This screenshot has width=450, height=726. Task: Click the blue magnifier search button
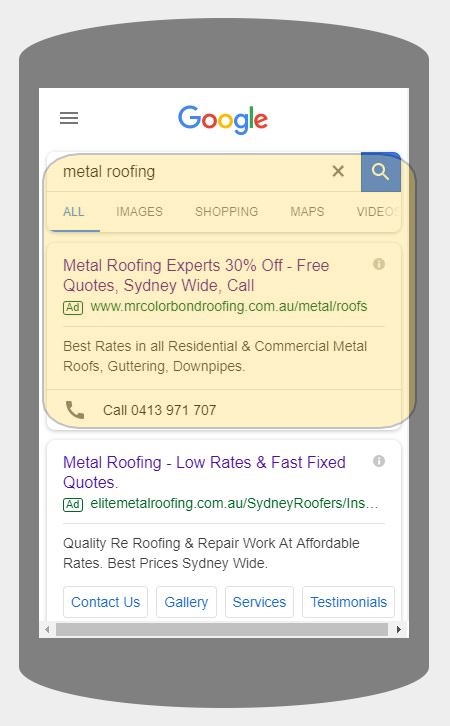point(381,172)
